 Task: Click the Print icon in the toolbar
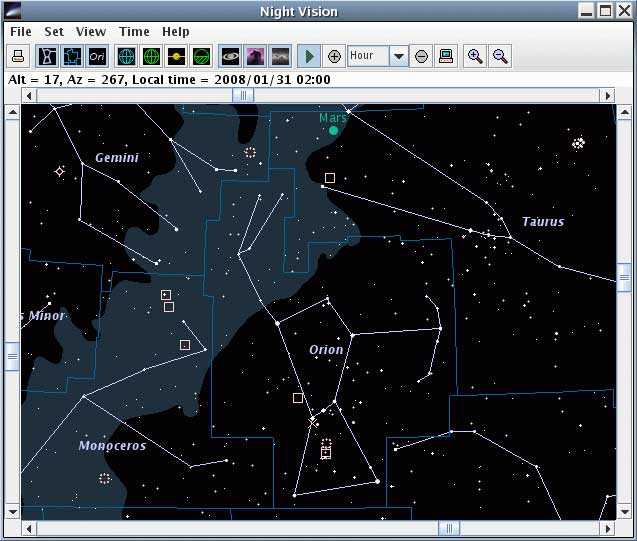[18, 56]
